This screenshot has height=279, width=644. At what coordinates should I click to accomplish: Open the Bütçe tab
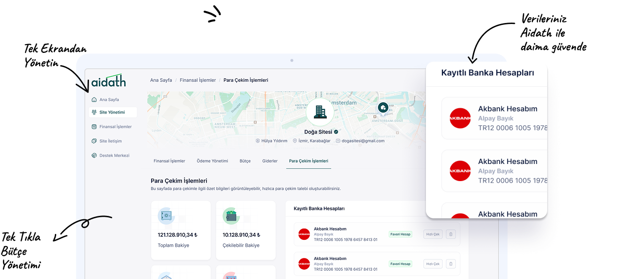[245, 161]
